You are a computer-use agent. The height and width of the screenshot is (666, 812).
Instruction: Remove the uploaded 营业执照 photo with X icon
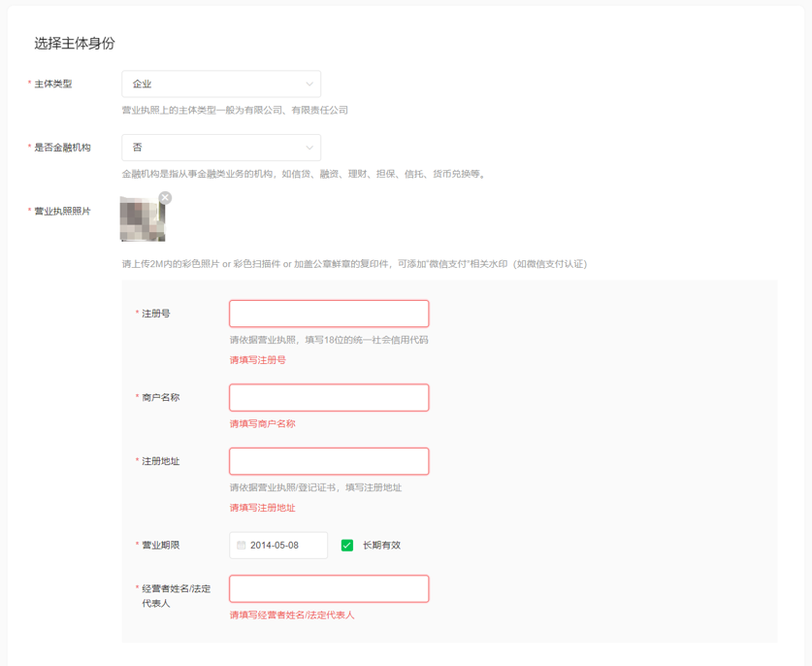(165, 197)
